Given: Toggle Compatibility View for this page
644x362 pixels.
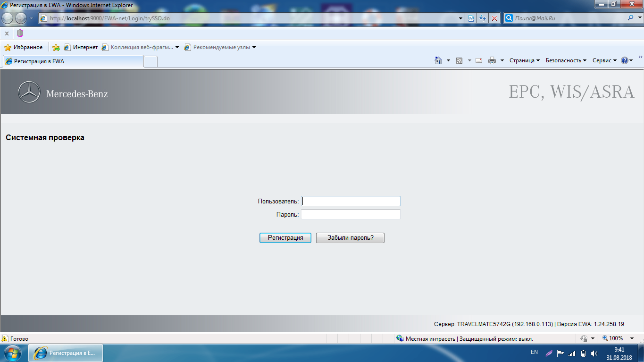Looking at the screenshot, I should click(x=471, y=18).
